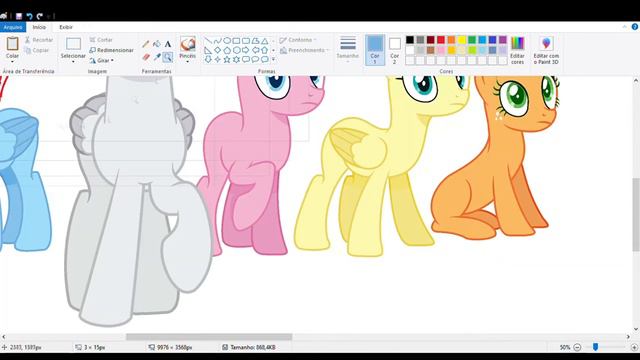Choose the Polygon shape

(x=255, y=41)
